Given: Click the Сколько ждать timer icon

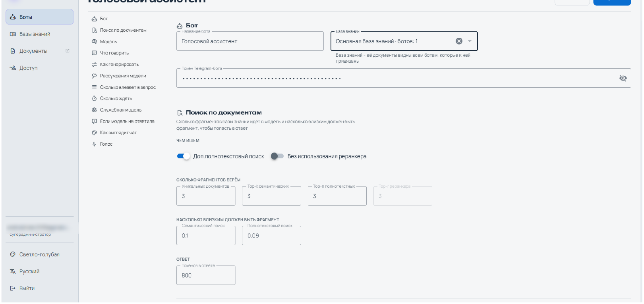Looking at the screenshot, I should coord(94,98).
